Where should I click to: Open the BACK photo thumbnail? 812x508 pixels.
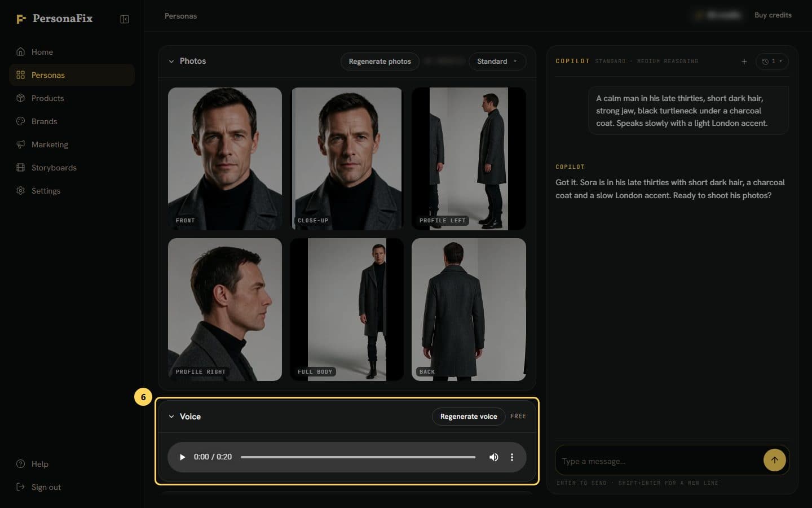click(x=469, y=309)
